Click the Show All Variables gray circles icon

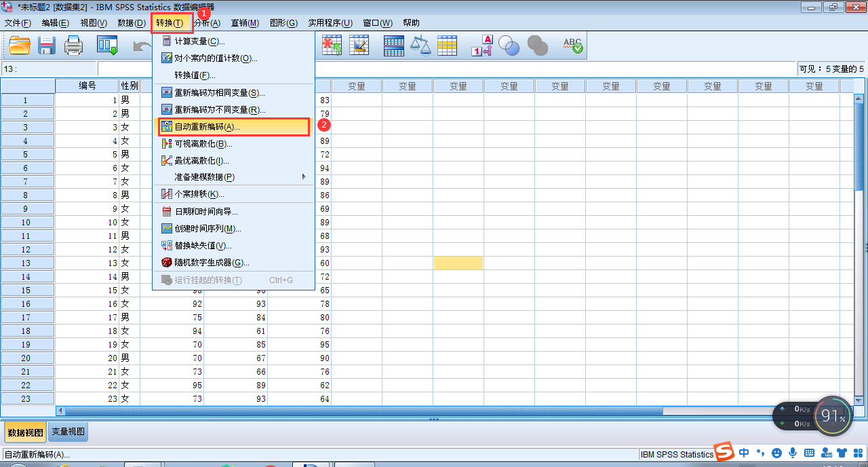(x=537, y=45)
